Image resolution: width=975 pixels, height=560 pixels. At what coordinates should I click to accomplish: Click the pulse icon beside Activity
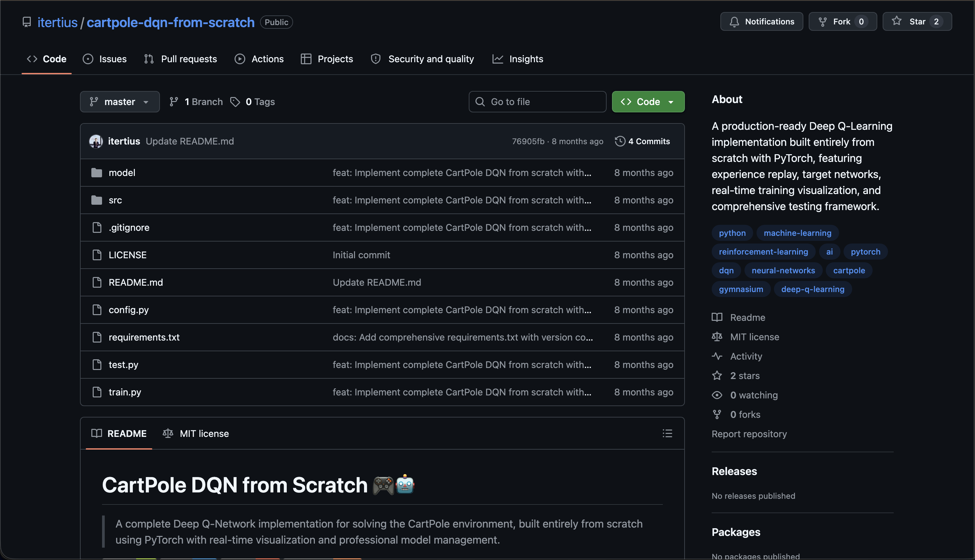pyautogui.click(x=717, y=356)
